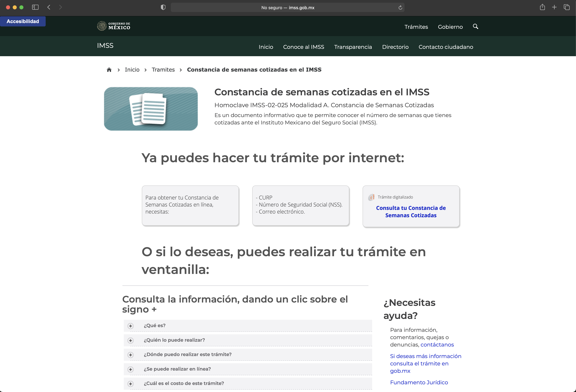Click the address bar showing imss.gob.mx
Screen dimensions: 576x392
[x=287, y=8]
